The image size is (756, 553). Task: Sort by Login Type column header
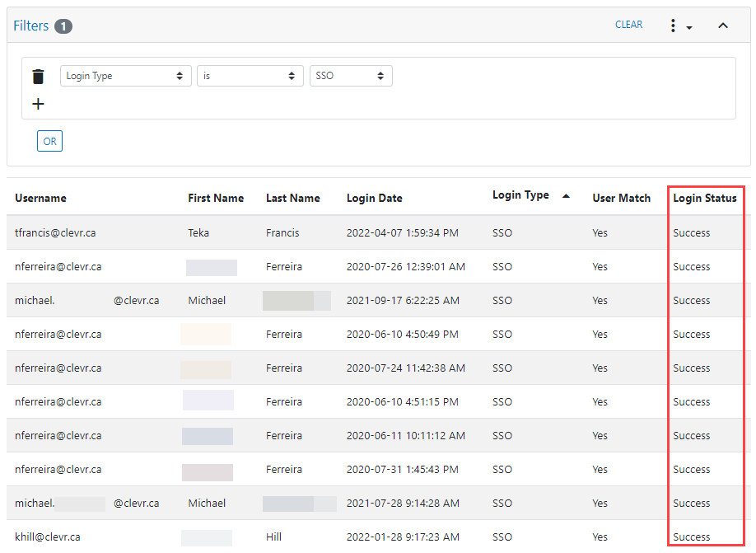pos(520,195)
